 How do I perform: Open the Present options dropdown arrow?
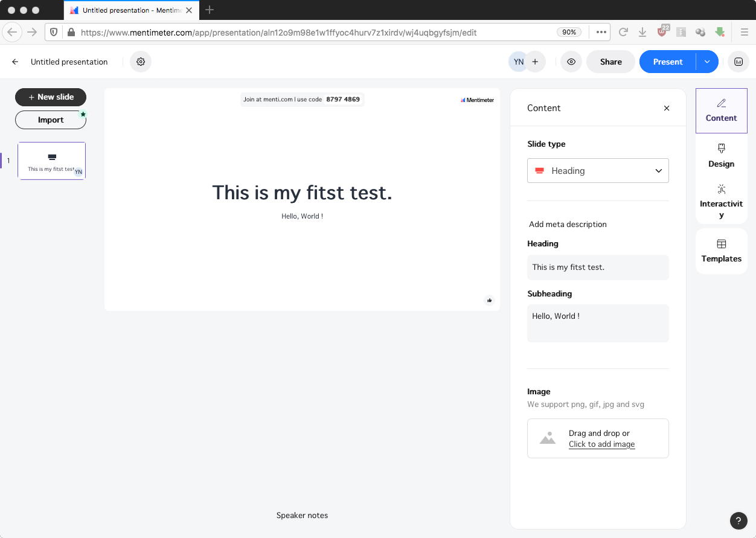tap(707, 62)
